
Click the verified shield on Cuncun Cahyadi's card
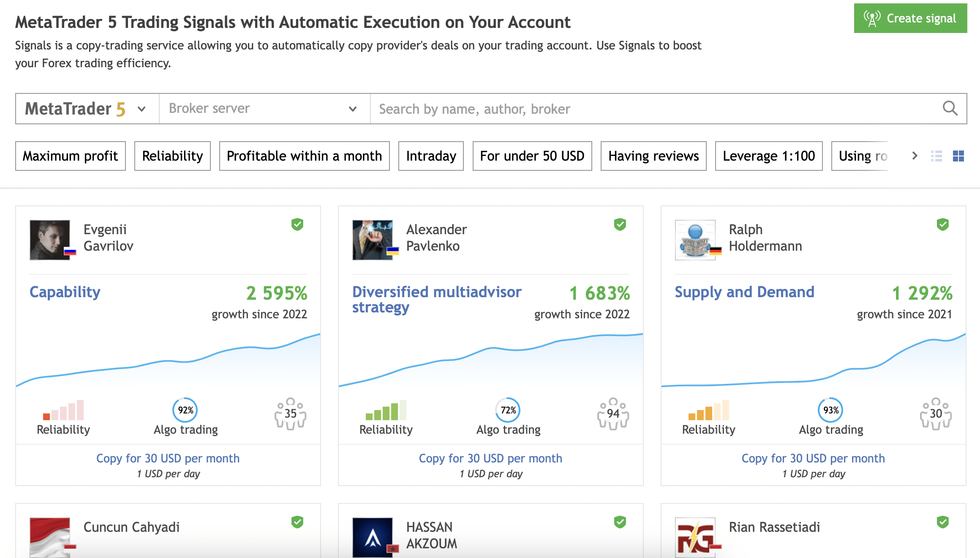click(x=297, y=522)
